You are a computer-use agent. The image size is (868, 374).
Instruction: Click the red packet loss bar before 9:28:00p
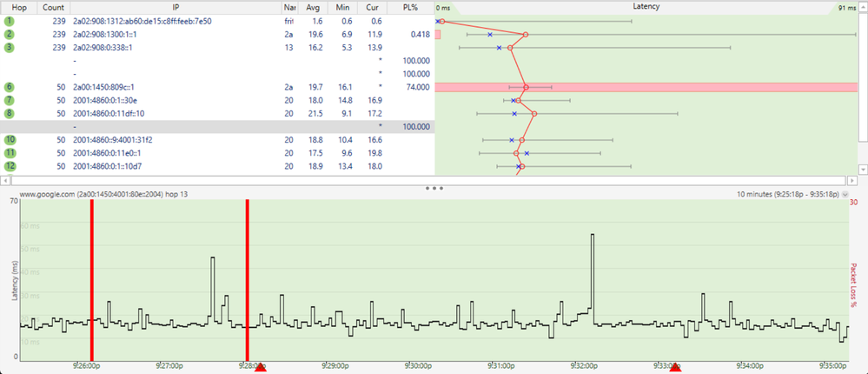pyautogui.click(x=248, y=281)
